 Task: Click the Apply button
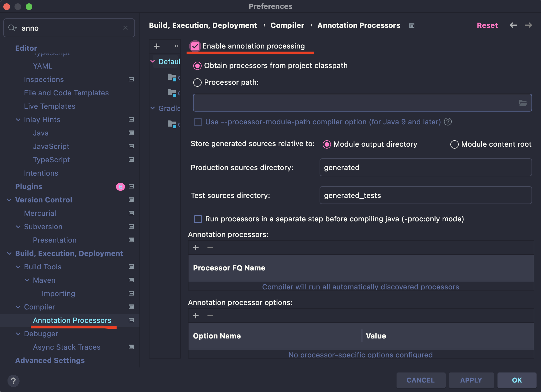pyautogui.click(x=471, y=380)
